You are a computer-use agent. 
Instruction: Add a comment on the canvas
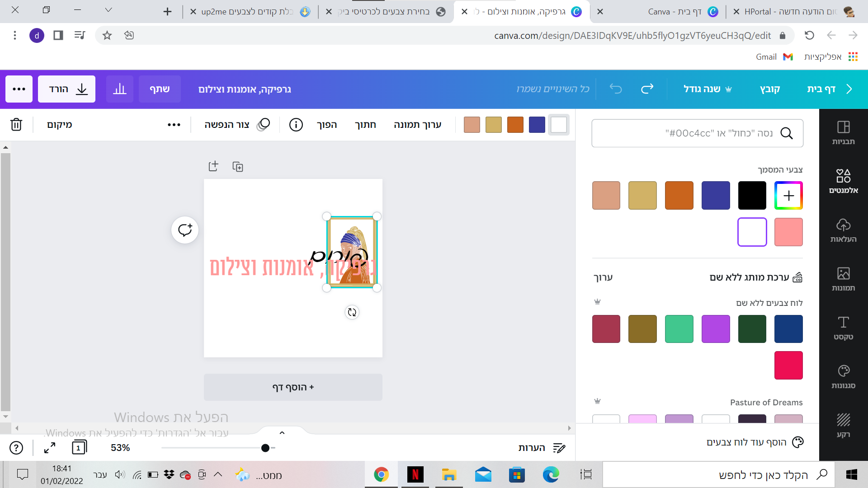tap(185, 230)
